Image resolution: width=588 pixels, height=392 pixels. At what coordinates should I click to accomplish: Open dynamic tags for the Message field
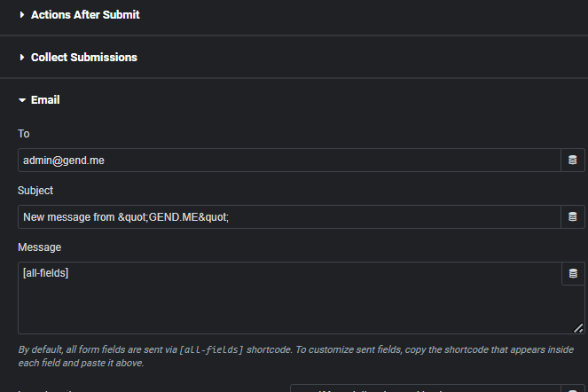click(573, 273)
